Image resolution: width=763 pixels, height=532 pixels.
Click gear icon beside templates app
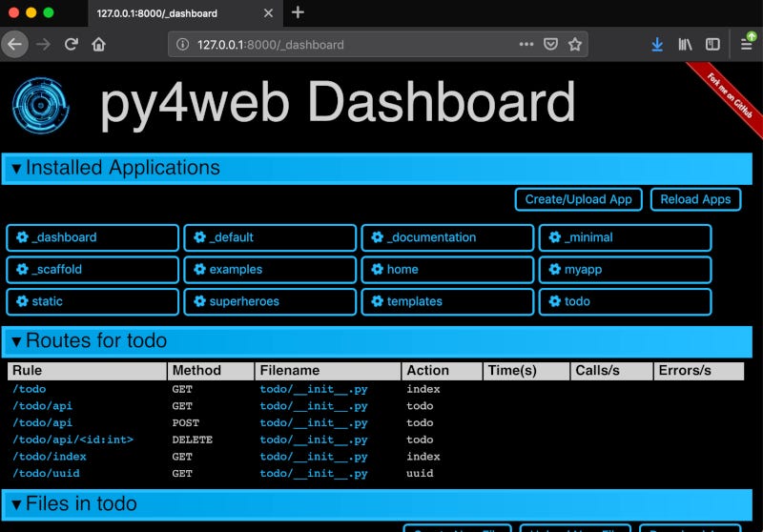coord(377,301)
